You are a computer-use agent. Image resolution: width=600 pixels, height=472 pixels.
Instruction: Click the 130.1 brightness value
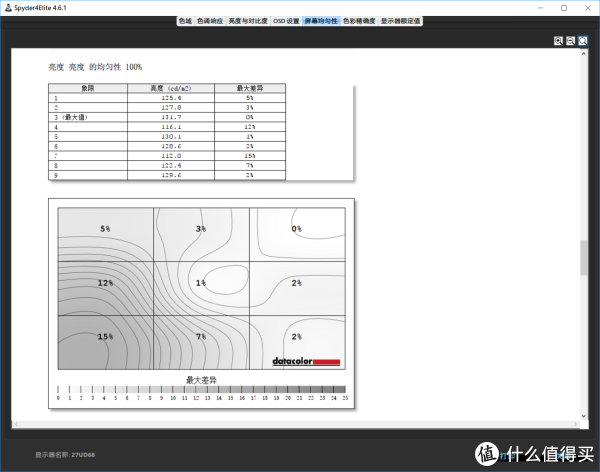171,137
